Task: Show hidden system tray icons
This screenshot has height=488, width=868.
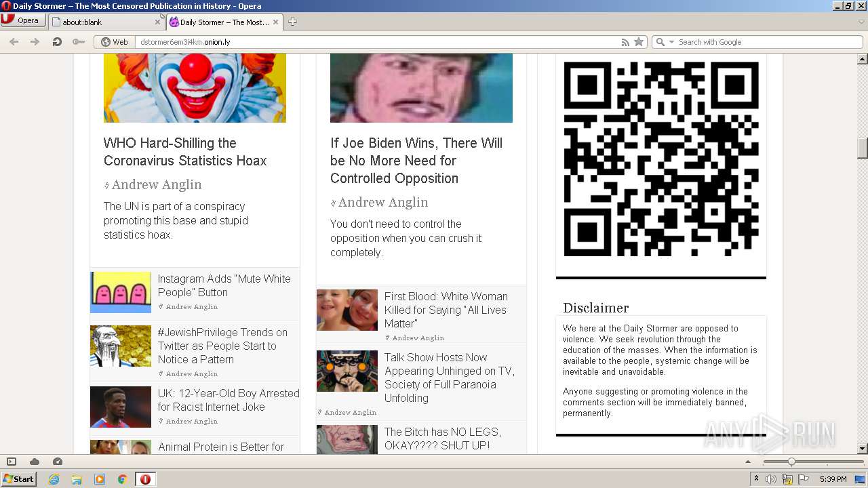Action: pyautogui.click(x=757, y=479)
